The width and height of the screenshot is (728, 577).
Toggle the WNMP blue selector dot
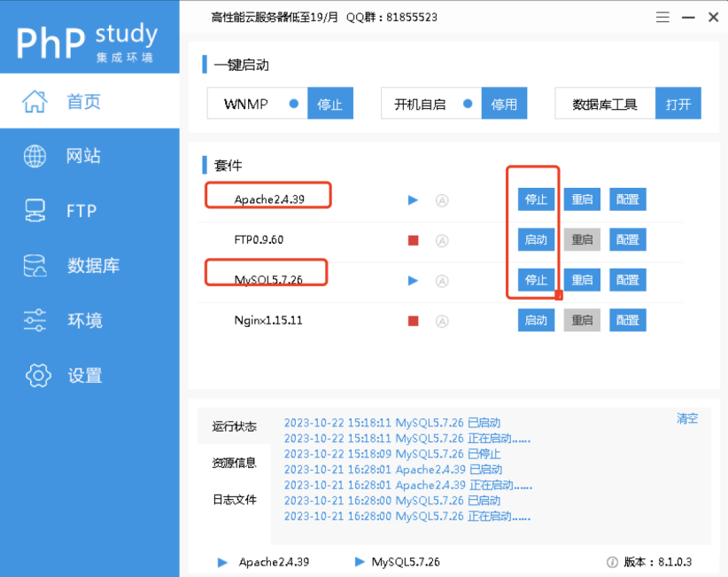click(293, 103)
